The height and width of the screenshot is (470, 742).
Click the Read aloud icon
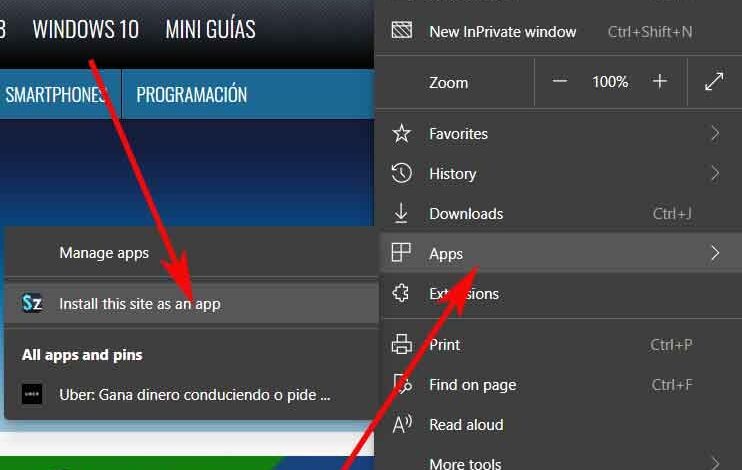click(x=402, y=424)
